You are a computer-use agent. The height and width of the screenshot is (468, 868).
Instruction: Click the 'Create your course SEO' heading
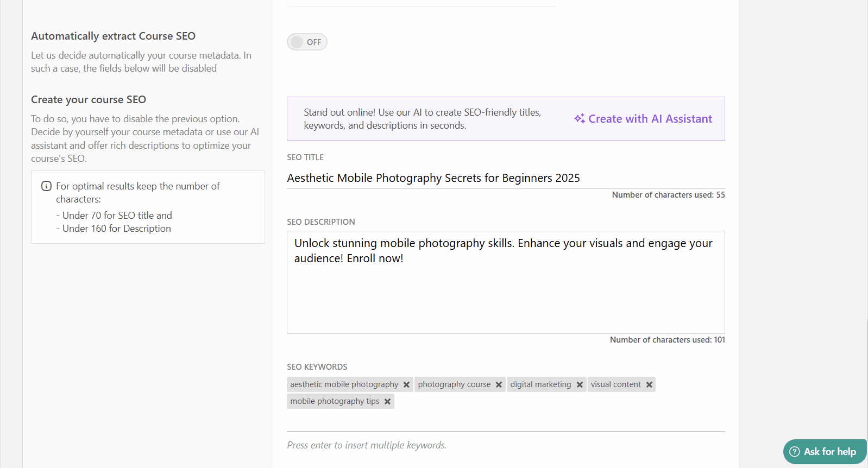pyautogui.click(x=89, y=99)
